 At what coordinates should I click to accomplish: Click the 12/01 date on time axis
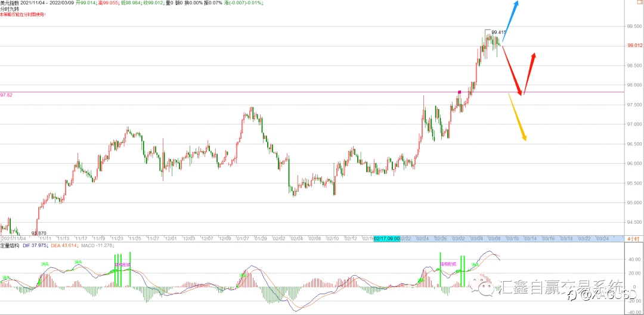pos(171,238)
